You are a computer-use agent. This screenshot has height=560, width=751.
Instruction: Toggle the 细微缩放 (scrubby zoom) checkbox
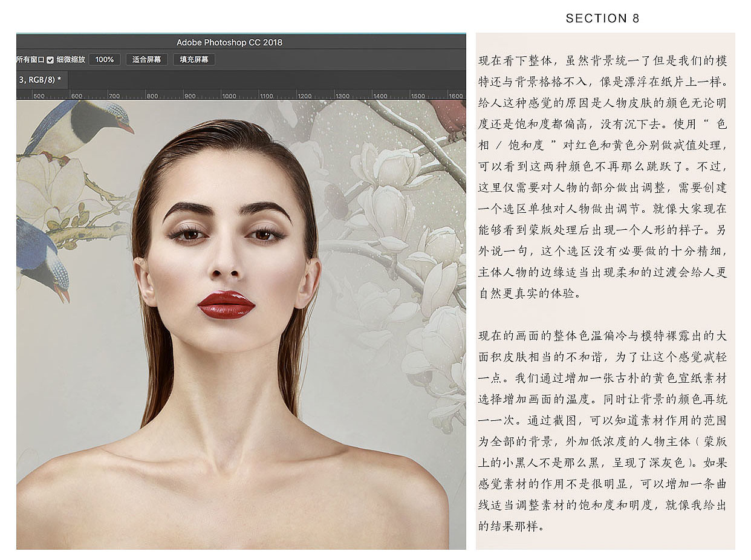pos(51,60)
